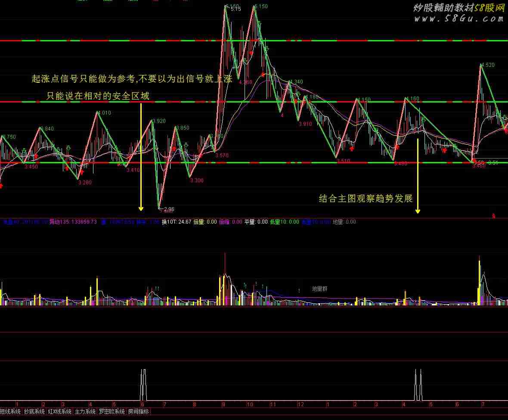Click the gray 地量: 0.00 label
The height and width of the screenshot is (420, 508).
pyautogui.click(x=344, y=222)
